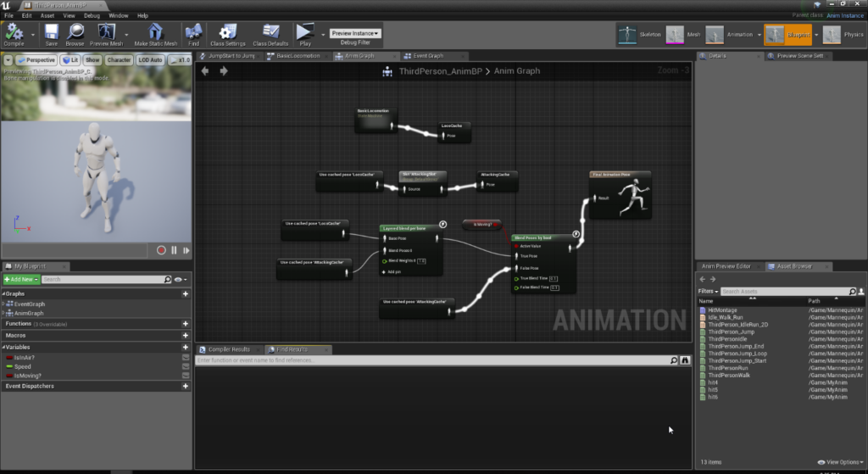868x474 pixels.
Task: Click the Lit view mode button
Action: [71, 60]
